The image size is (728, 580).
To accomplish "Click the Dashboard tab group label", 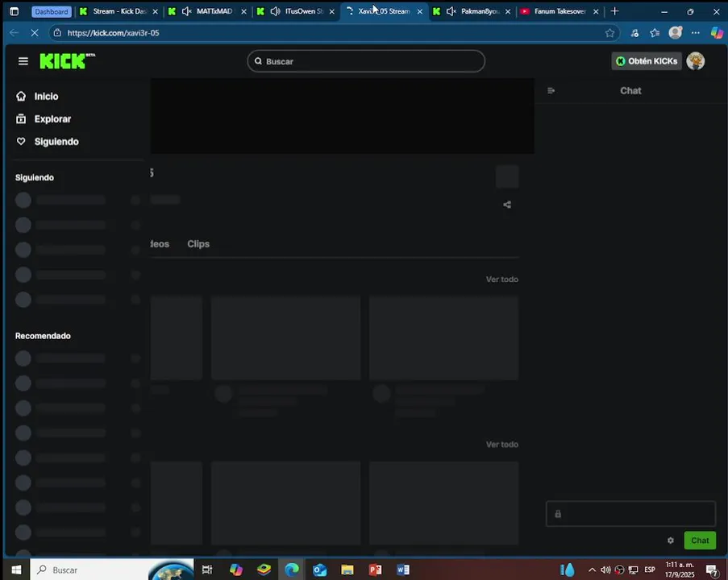I will click(x=52, y=11).
